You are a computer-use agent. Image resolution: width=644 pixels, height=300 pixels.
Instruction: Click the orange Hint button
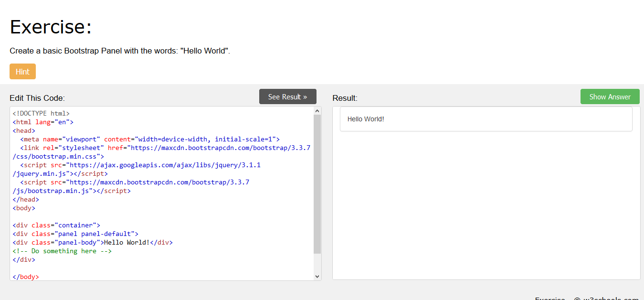[22, 72]
